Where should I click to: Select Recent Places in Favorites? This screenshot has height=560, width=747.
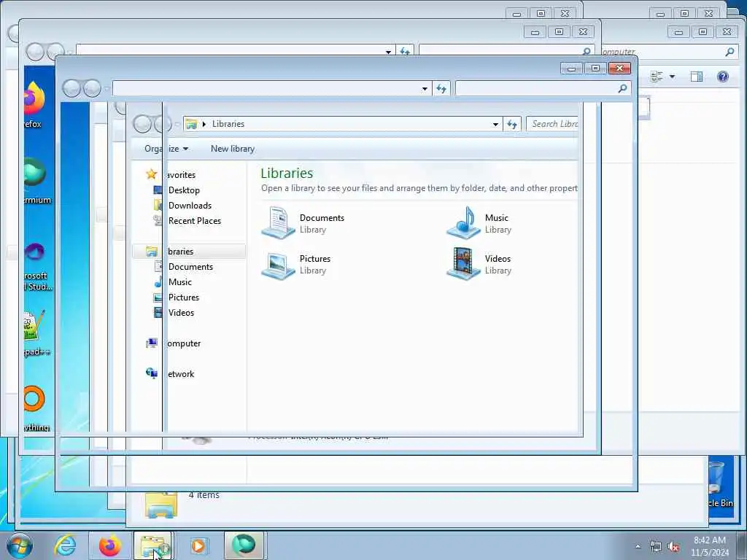click(x=194, y=220)
